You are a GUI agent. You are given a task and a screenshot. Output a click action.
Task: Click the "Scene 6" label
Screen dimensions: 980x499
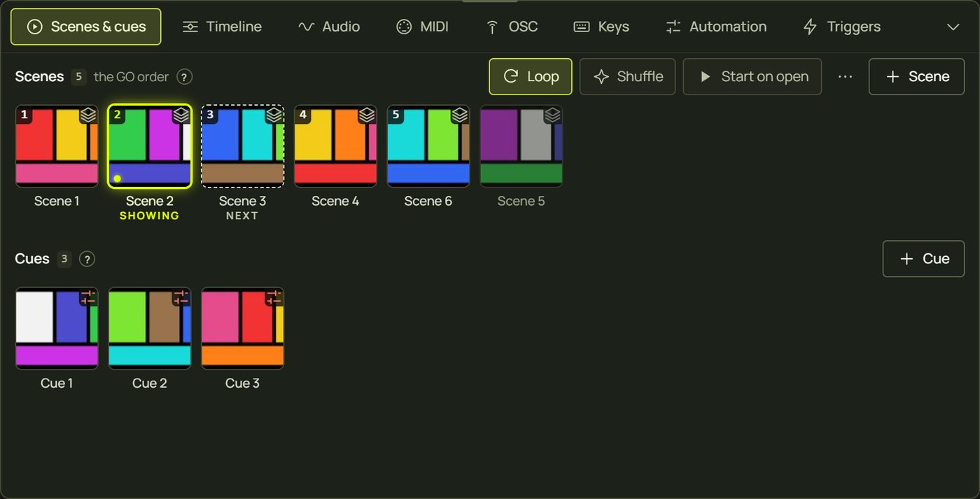(428, 201)
